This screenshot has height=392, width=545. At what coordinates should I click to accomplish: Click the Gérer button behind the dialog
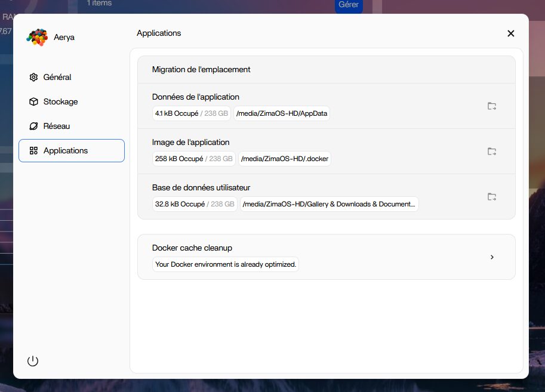[x=349, y=5]
